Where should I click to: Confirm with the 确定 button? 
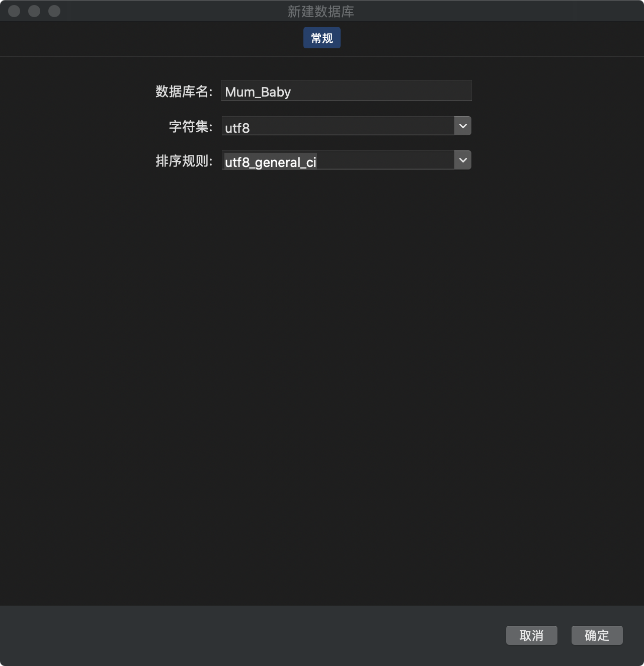[597, 635]
